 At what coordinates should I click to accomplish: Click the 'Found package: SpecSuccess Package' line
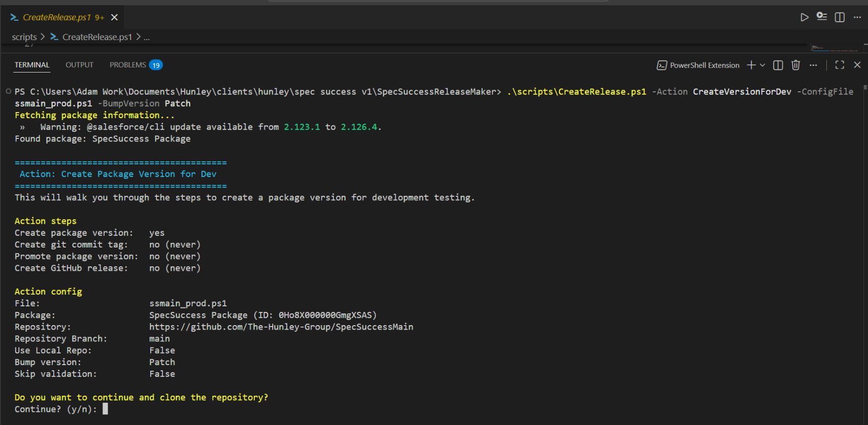tap(103, 138)
